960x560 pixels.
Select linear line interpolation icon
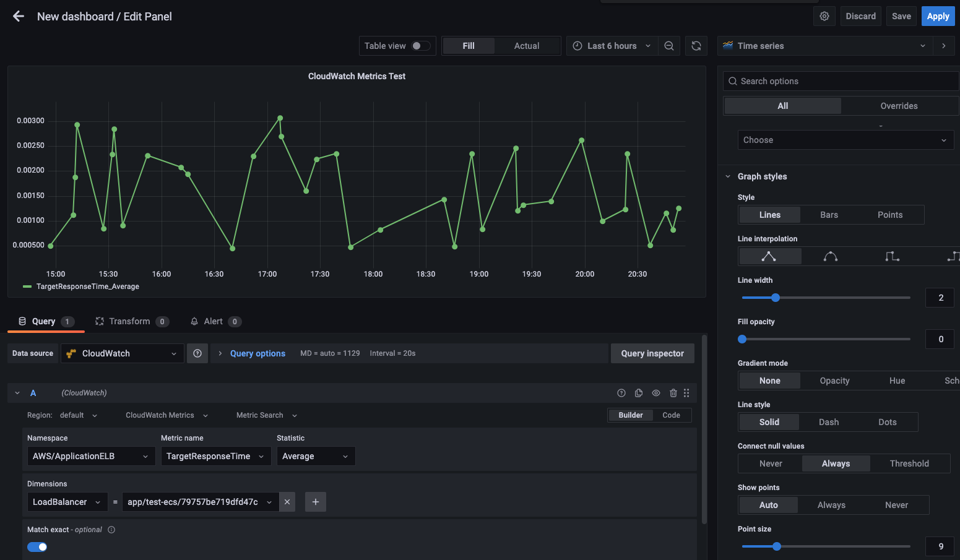coord(769,256)
